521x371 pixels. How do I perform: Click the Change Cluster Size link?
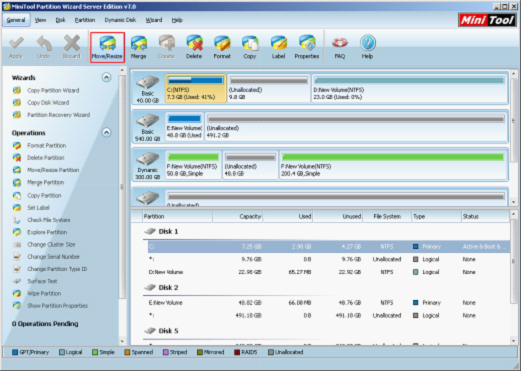point(51,245)
